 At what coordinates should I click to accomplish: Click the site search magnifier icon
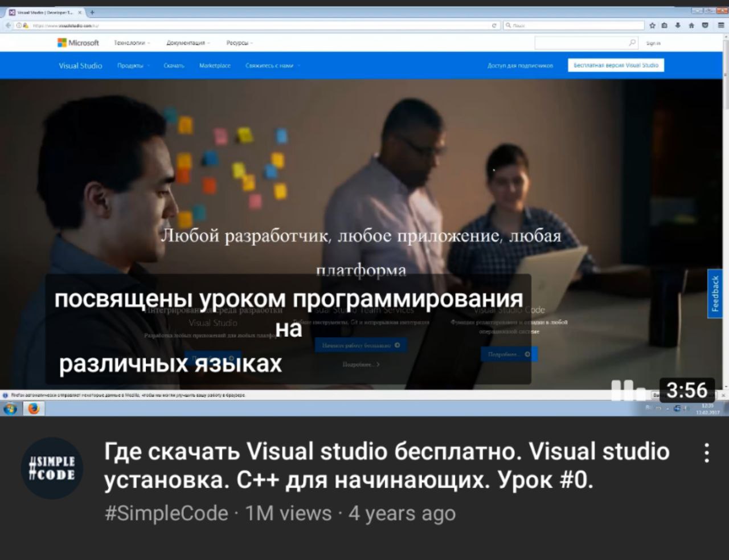[632, 43]
